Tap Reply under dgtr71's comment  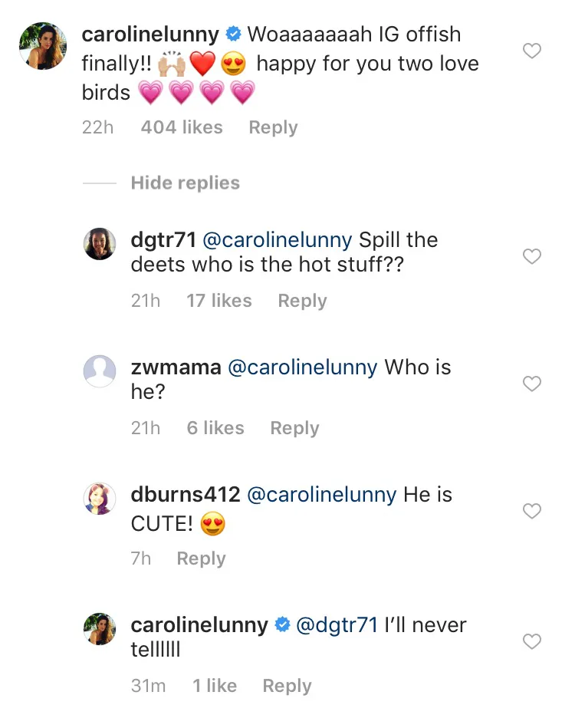(302, 301)
